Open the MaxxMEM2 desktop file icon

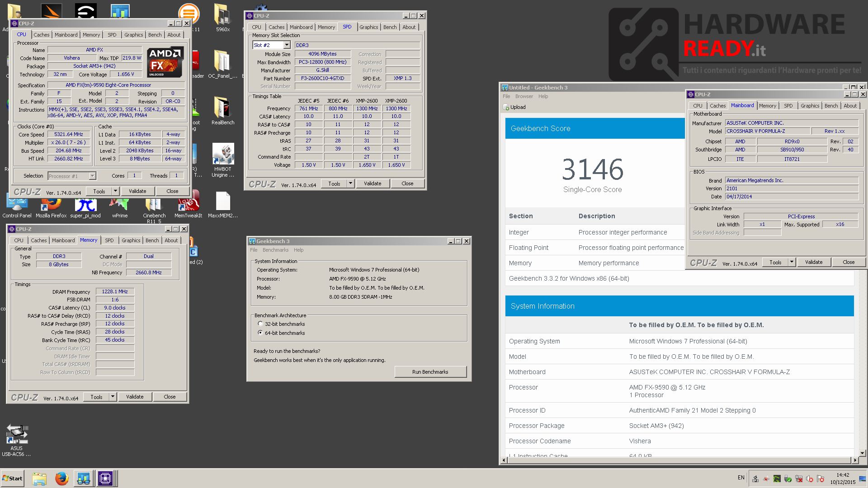[x=222, y=206]
